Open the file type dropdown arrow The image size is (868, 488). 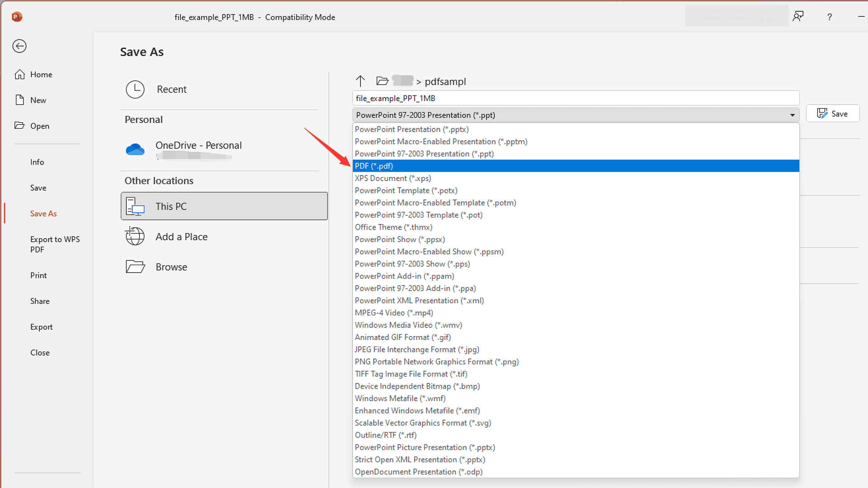(x=793, y=115)
